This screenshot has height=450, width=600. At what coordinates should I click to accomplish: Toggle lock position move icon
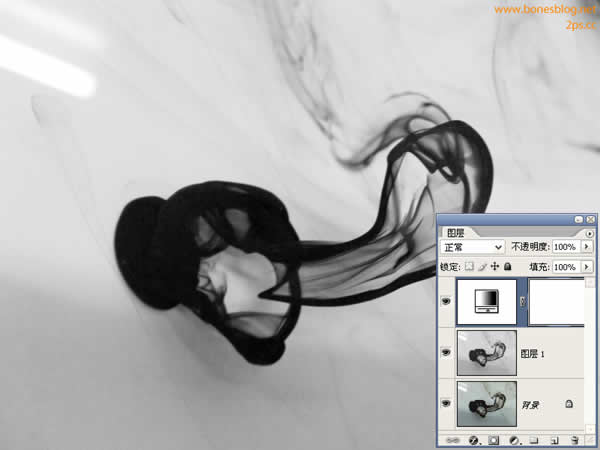pos(495,266)
